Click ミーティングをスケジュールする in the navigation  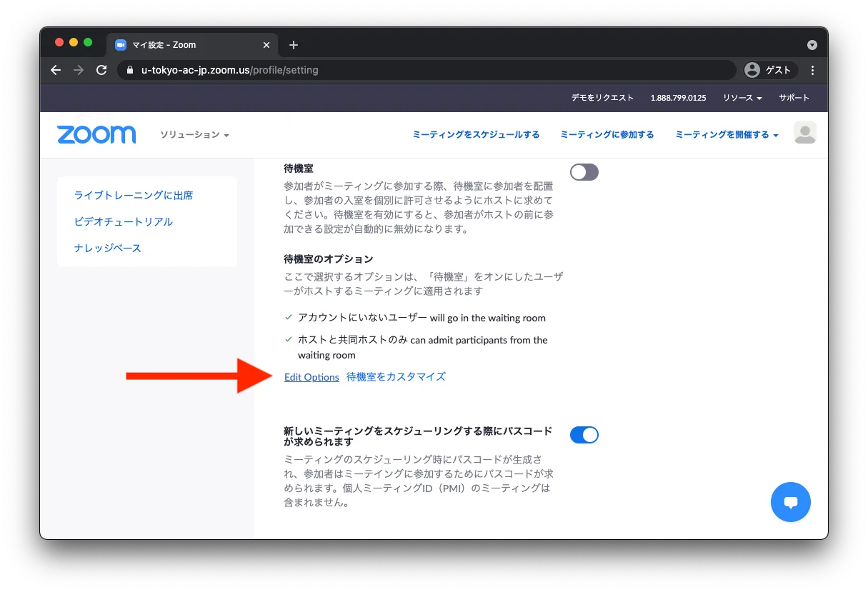pos(476,134)
